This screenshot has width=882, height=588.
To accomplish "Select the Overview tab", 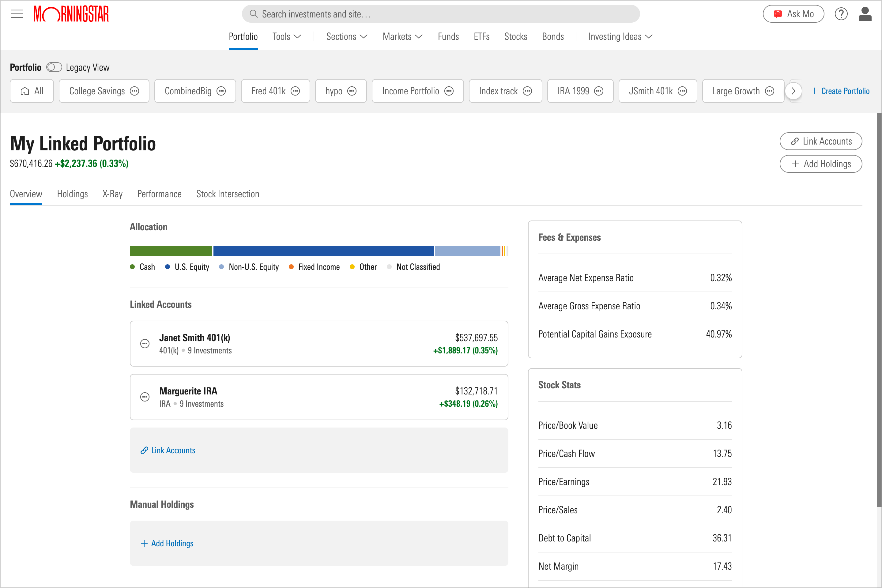I will click(x=26, y=194).
